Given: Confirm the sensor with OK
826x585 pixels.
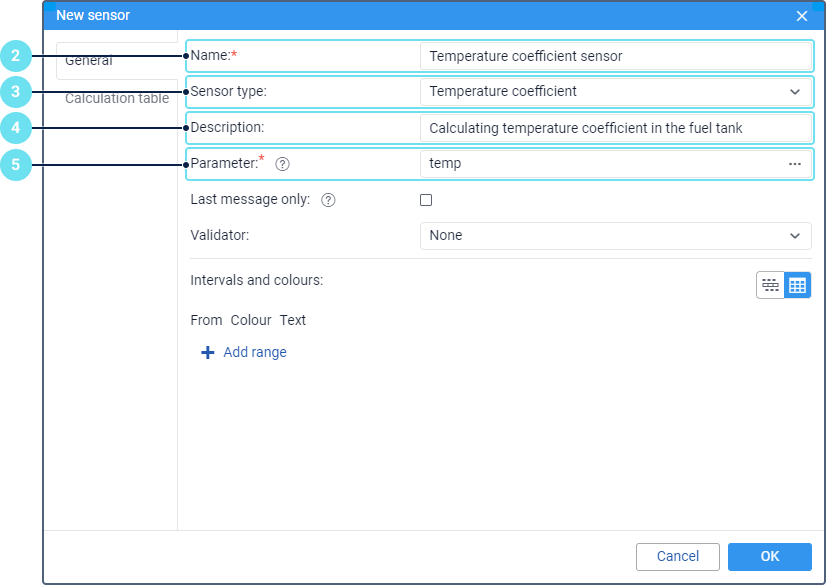Looking at the screenshot, I should click(x=770, y=557).
